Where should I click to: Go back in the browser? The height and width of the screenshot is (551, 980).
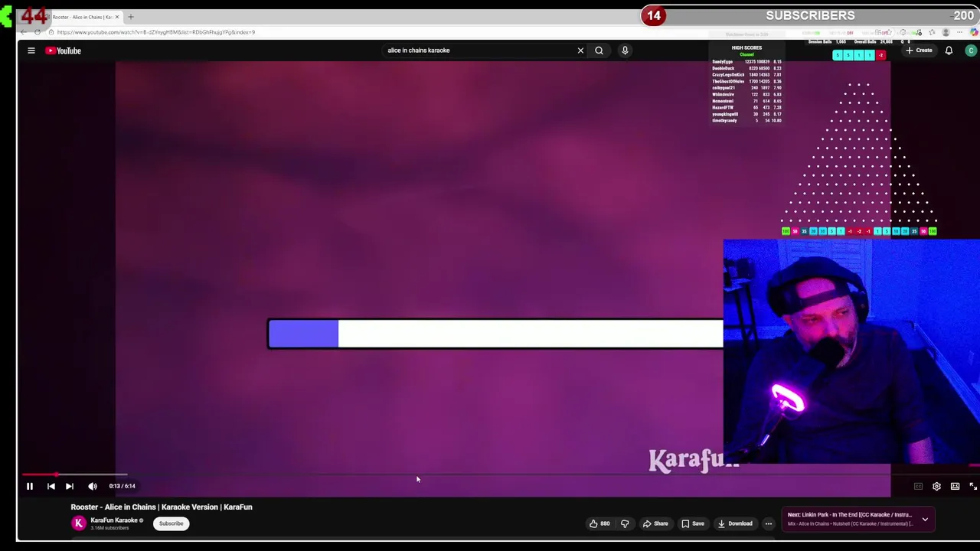[x=24, y=32]
